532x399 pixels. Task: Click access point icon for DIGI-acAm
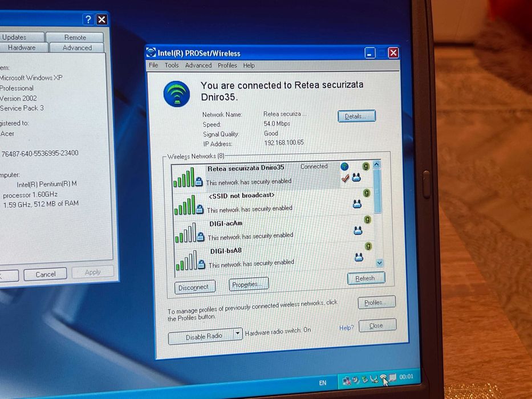[358, 231]
